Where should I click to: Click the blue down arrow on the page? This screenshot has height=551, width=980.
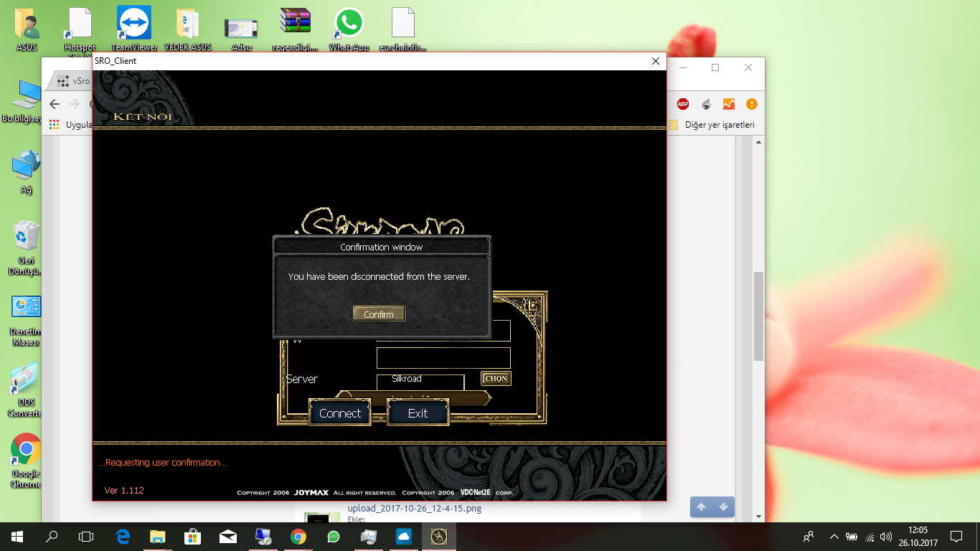coord(723,507)
